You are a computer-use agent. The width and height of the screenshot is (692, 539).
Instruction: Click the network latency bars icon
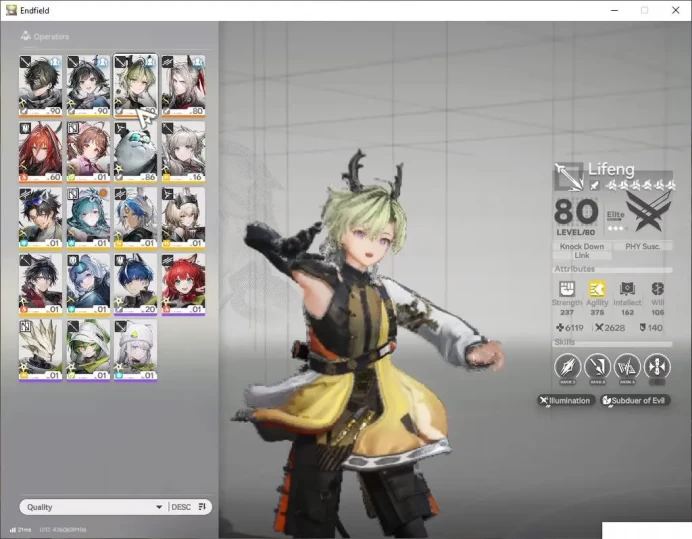click(x=13, y=529)
